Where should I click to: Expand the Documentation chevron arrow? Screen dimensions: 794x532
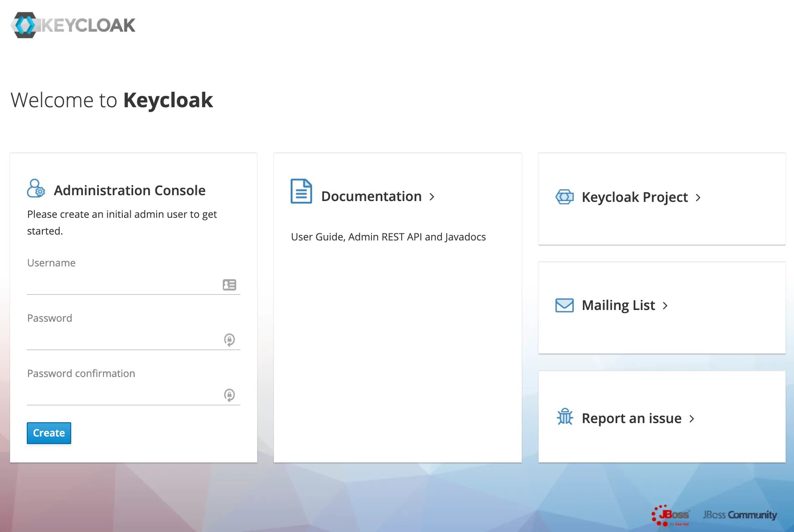432,197
